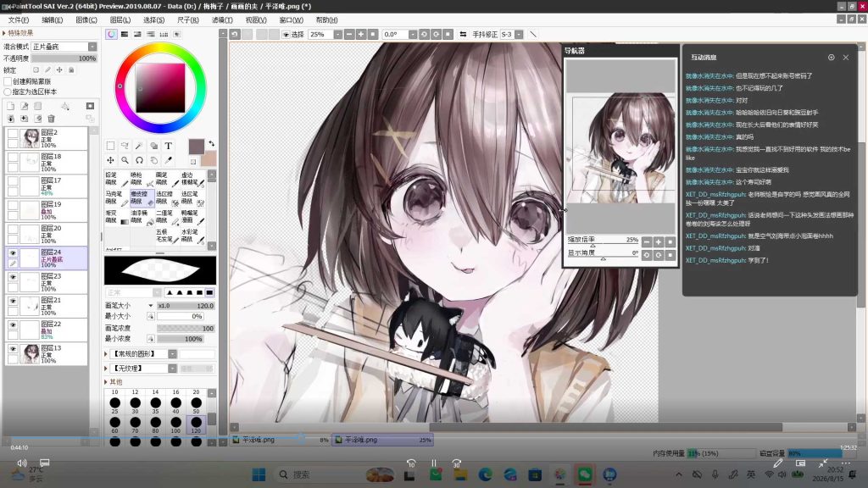This screenshot has width=868, height=488.
Task: Swap foreground and background colors
Action: pyautogui.click(x=211, y=144)
